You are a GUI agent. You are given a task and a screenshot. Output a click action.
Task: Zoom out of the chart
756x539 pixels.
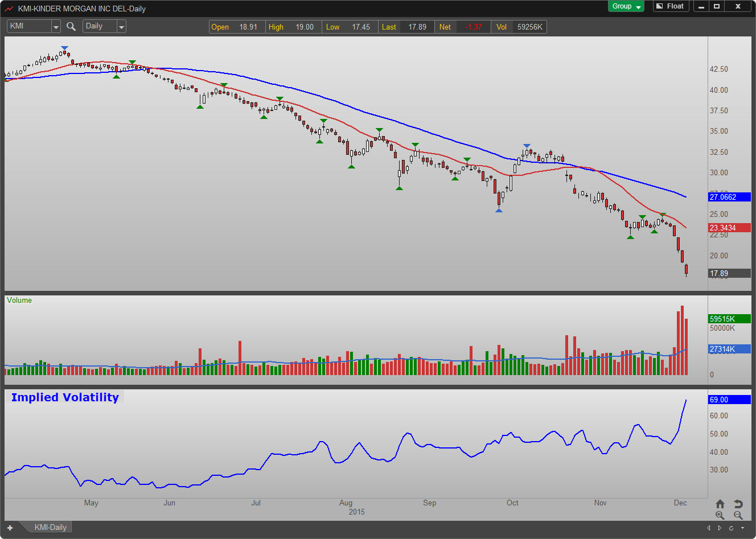coord(738,515)
